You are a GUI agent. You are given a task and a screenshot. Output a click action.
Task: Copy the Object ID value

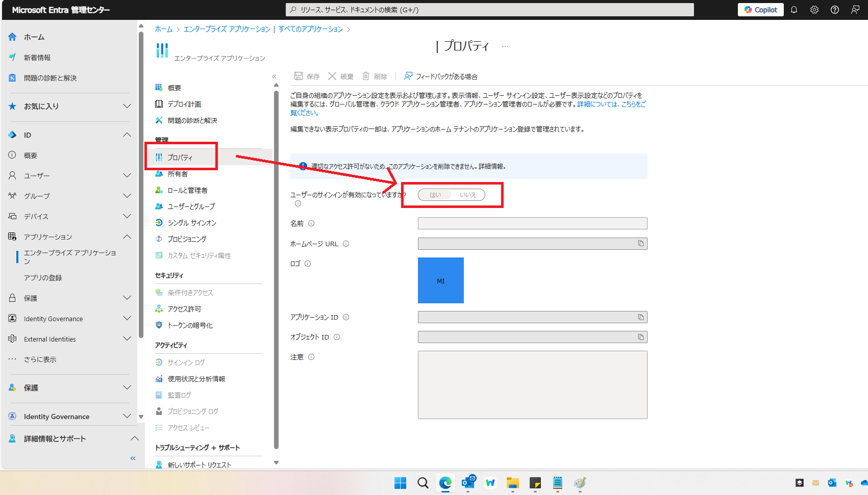[640, 337]
